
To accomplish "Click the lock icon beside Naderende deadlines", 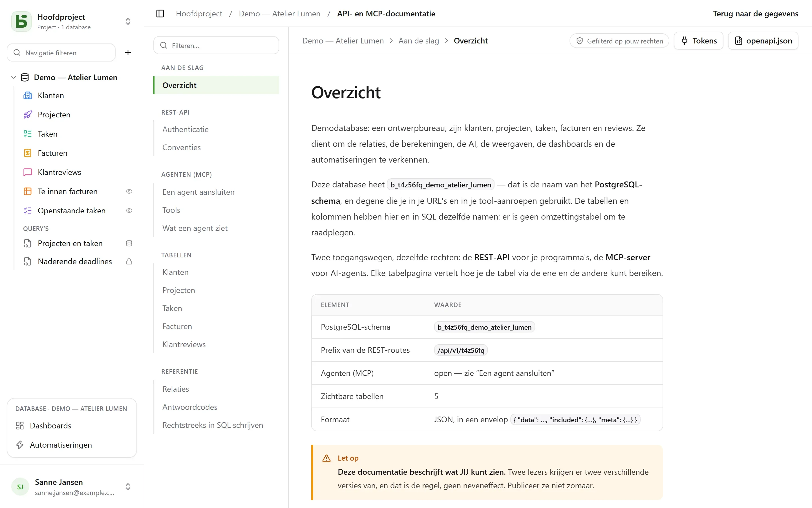I will click(x=129, y=262).
